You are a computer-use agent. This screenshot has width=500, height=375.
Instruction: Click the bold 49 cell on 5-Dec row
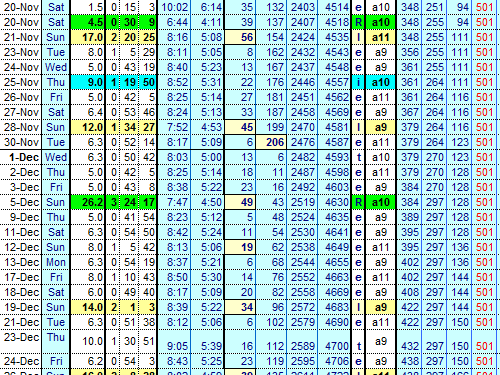click(x=240, y=202)
